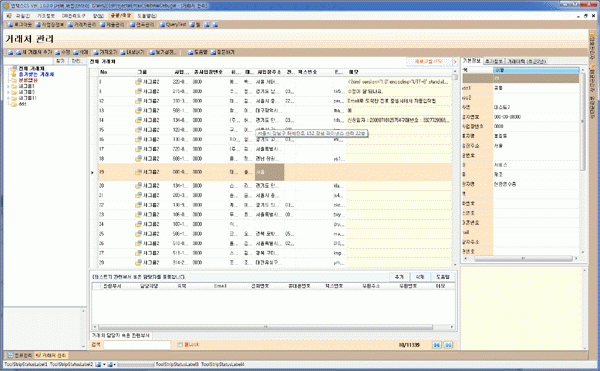600x371 pixels.
Task: Click the status bar progress bar
Action: tap(135, 365)
